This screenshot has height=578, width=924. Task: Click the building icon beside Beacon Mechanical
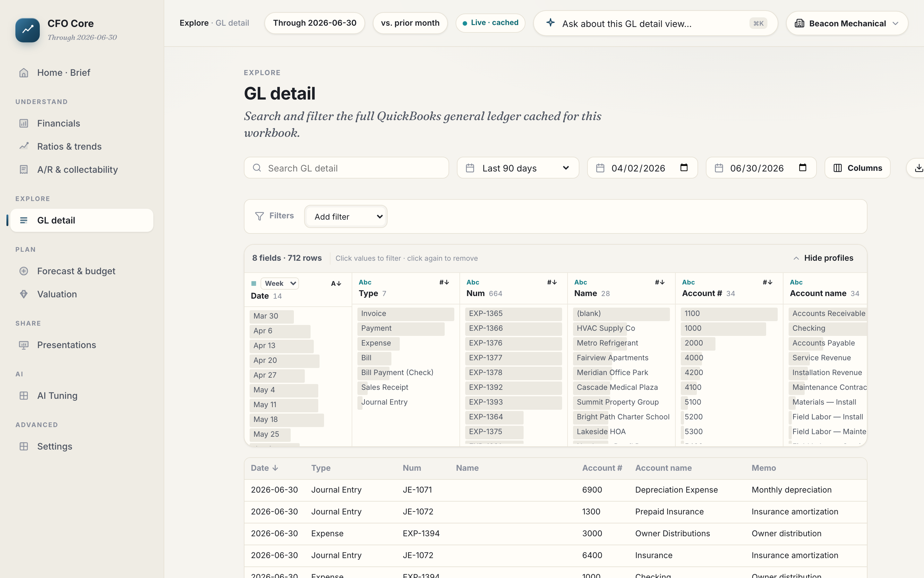click(x=799, y=23)
